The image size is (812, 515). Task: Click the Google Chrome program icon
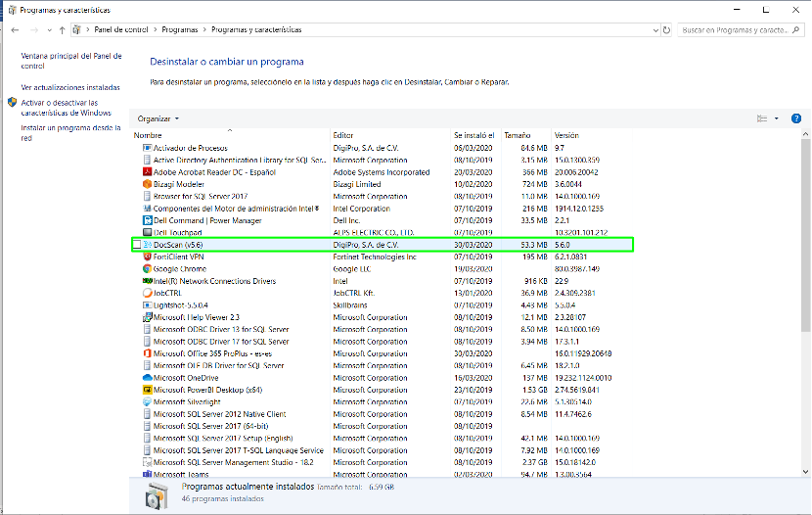pos(147,268)
